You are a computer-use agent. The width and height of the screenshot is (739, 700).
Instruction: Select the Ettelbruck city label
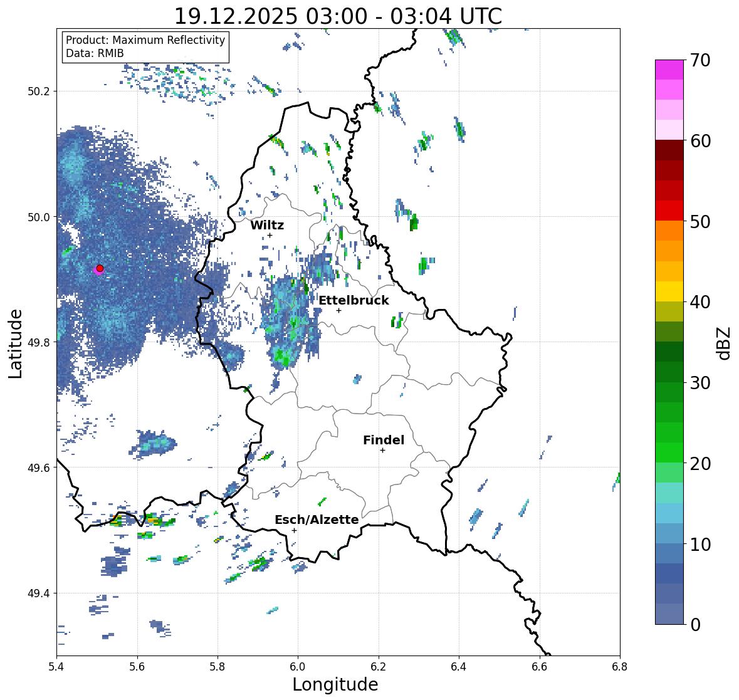tap(354, 300)
